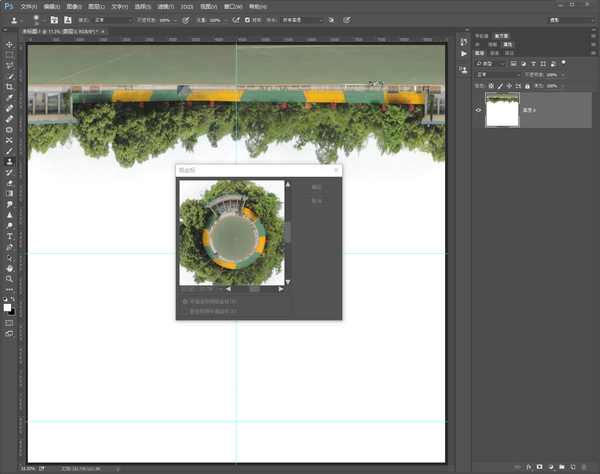The width and height of the screenshot is (600, 474).
Task: Select the Quick Selection tool
Action: pyautogui.click(x=9, y=76)
